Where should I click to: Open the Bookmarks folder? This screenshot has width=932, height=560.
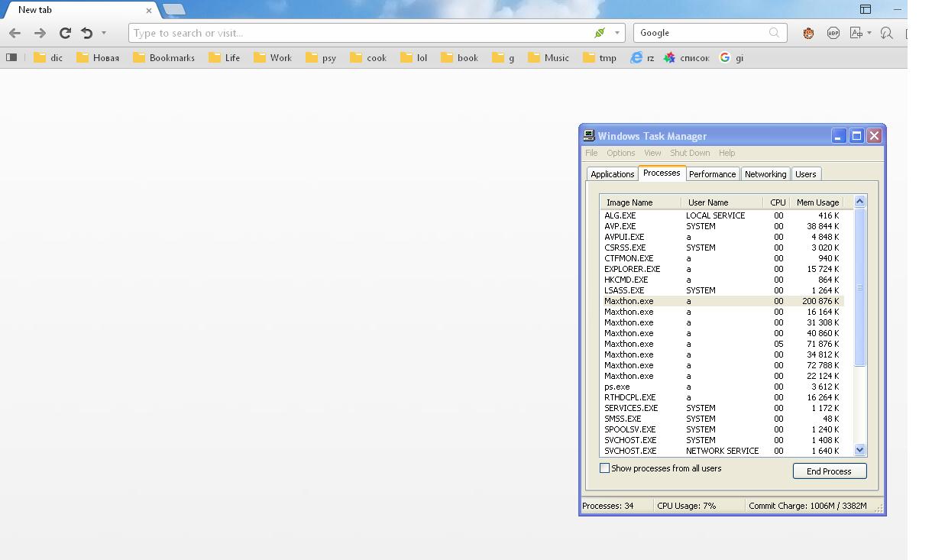point(164,57)
